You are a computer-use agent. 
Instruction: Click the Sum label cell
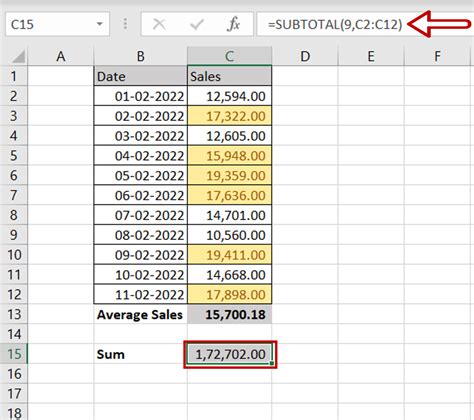tap(141, 354)
